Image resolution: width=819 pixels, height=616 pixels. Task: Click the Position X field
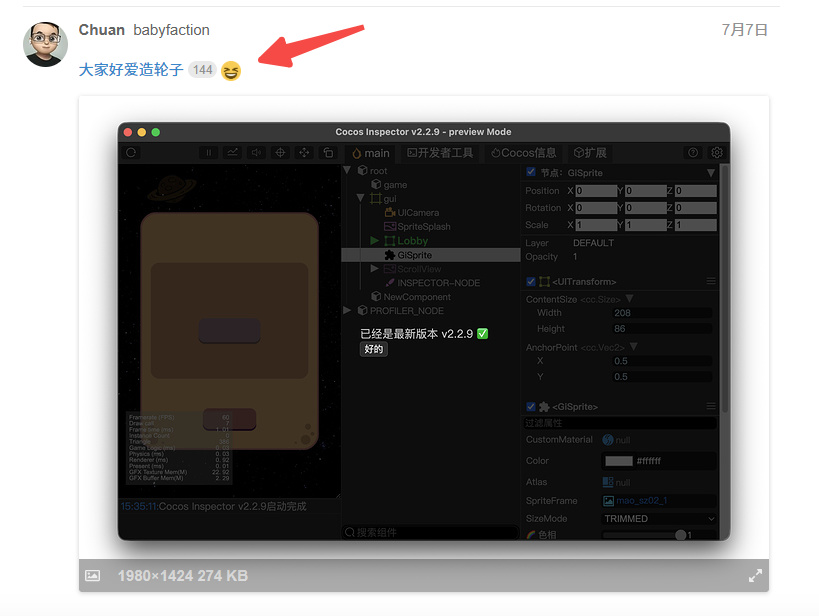[595, 191]
